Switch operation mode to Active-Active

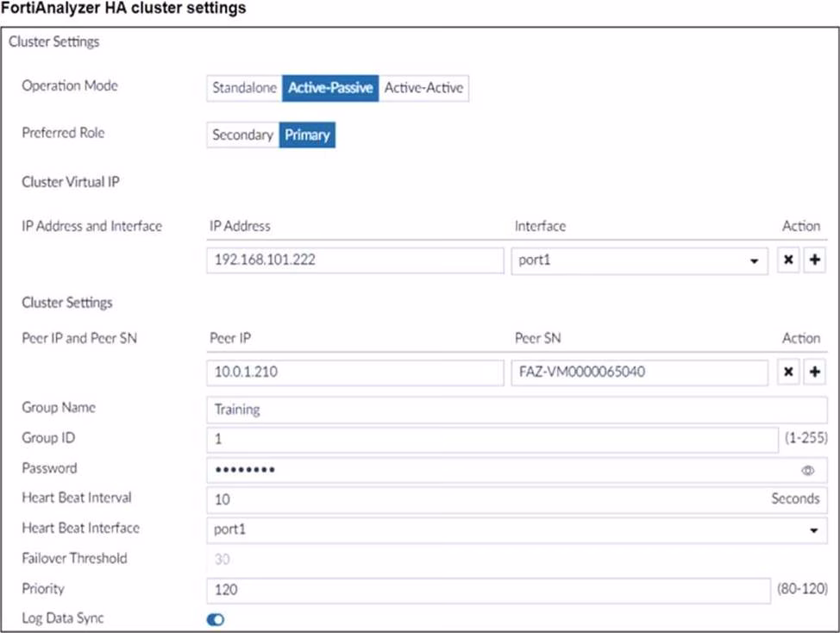point(423,88)
